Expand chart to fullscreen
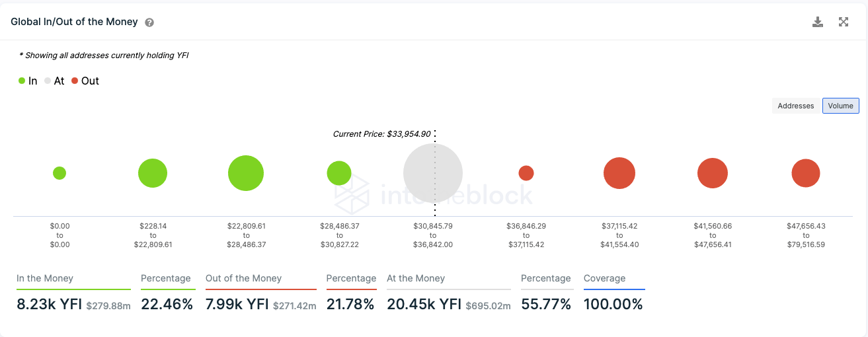This screenshot has height=337, width=868. 844,22
